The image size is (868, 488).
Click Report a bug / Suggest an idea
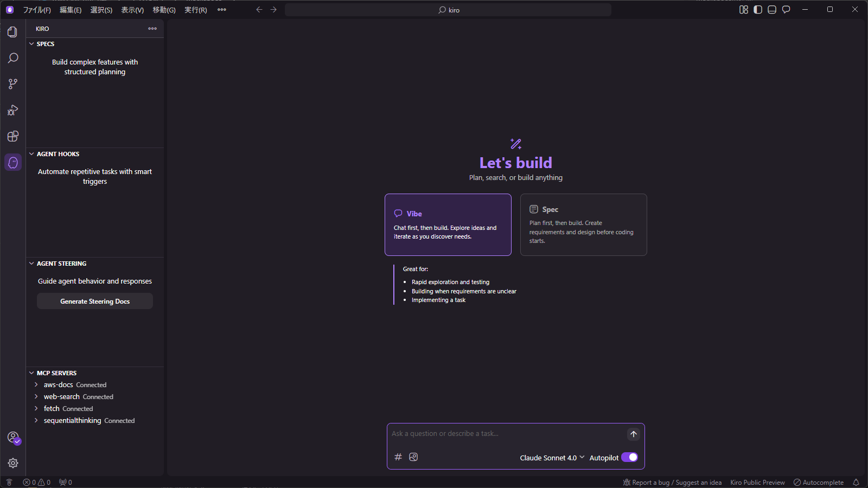(672, 482)
